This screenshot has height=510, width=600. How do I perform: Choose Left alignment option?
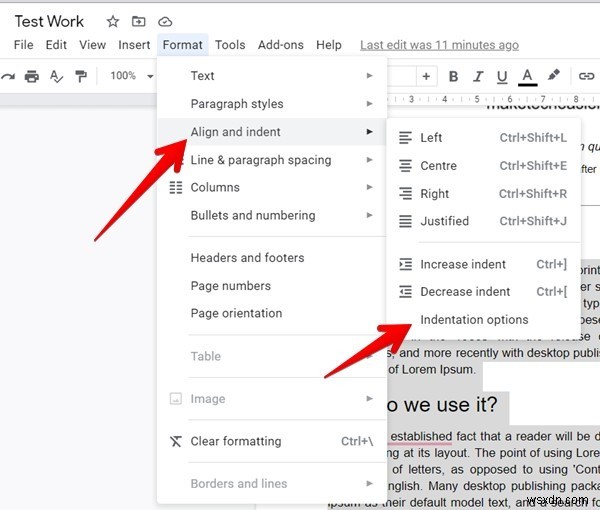tap(484, 138)
